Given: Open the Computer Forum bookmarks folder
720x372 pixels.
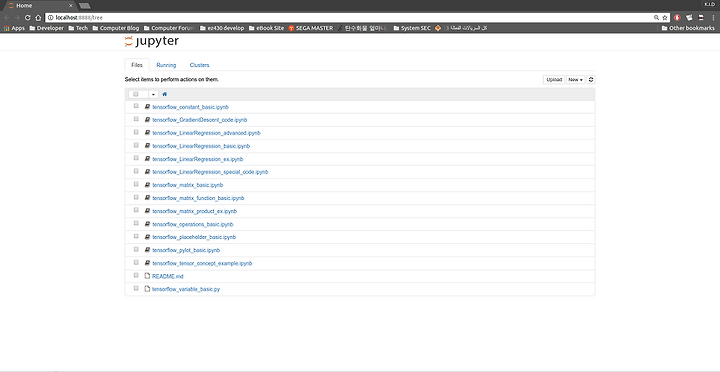Looking at the screenshot, I should [169, 28].
